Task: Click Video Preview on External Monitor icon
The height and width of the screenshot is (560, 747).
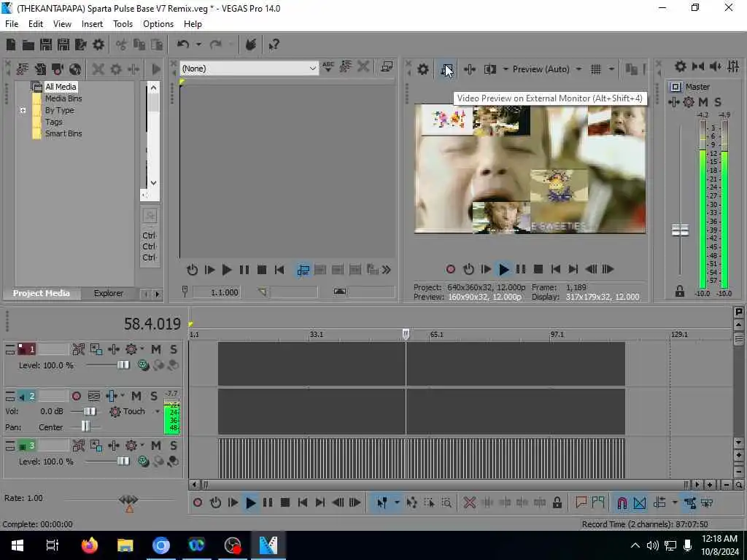Action: click(447, 69)
